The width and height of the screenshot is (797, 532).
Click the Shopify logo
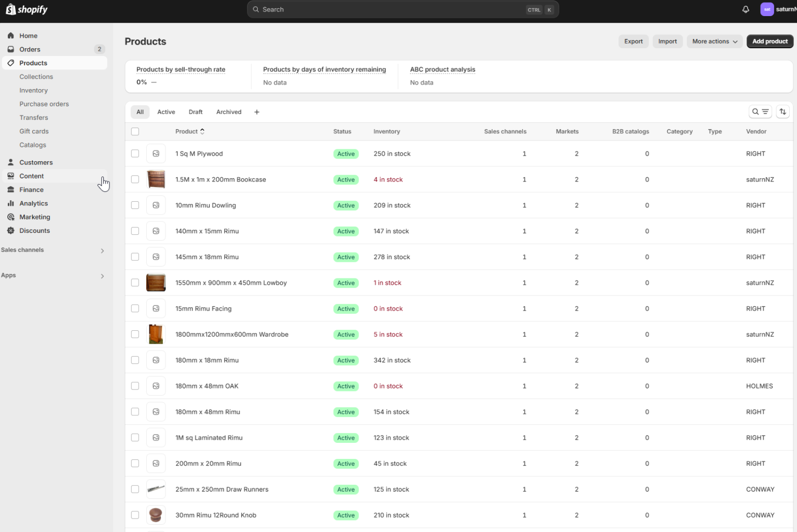26,9
